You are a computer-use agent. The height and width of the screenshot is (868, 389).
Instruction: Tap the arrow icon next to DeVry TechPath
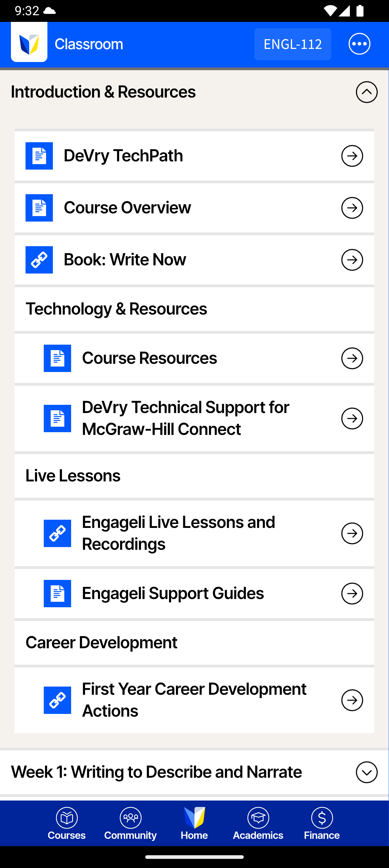352,156
